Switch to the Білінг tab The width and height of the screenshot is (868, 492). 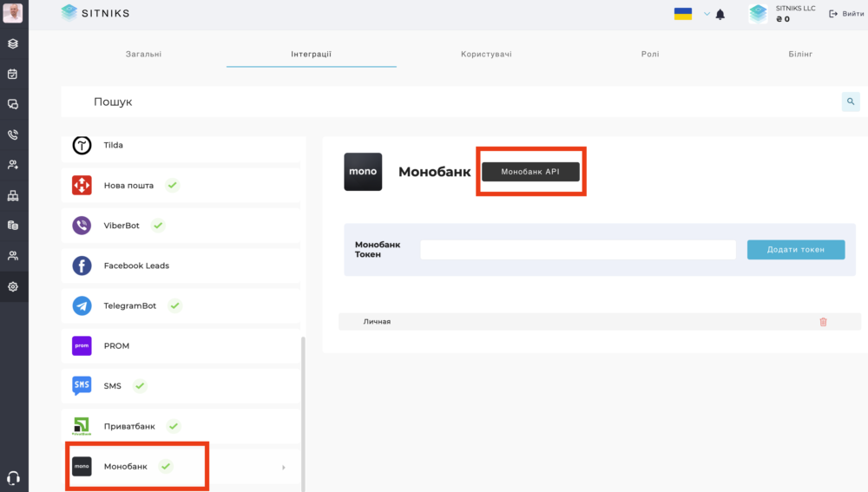coord(800,55)
